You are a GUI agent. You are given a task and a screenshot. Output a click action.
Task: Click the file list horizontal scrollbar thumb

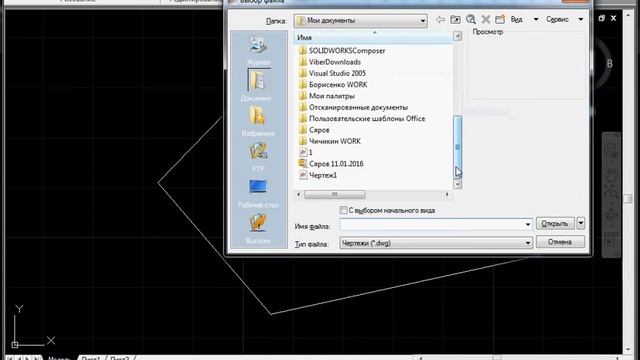coord(335,194)
